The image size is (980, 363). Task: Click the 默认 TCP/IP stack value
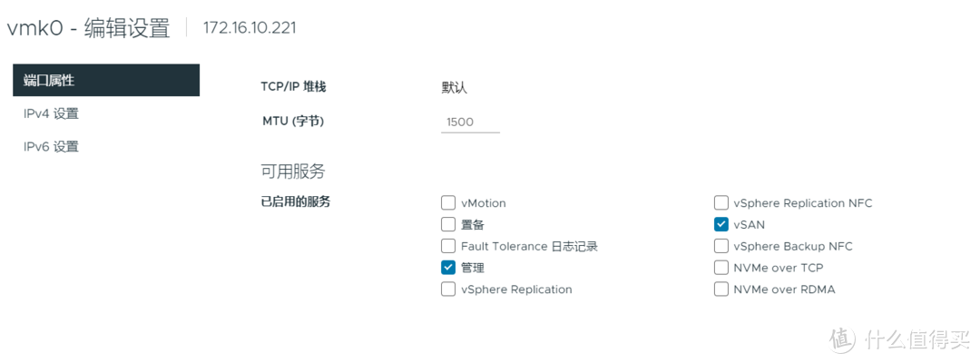455,87
